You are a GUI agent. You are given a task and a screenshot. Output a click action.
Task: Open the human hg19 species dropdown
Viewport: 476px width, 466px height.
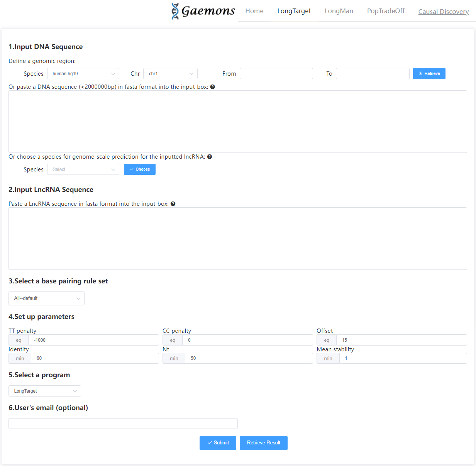(83, 74)
